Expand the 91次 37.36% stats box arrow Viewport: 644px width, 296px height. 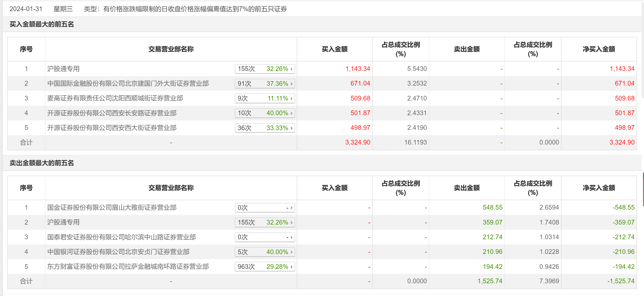pyautogui.click(x=292, y=84)
